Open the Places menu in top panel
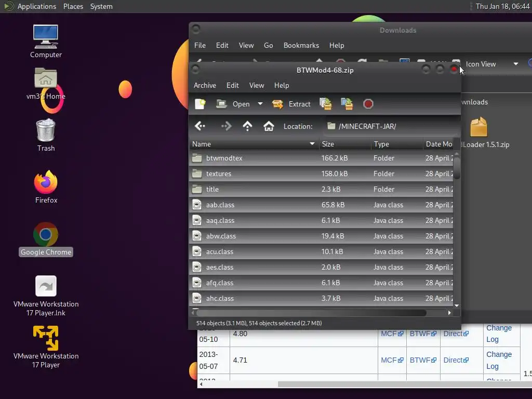 73,6
